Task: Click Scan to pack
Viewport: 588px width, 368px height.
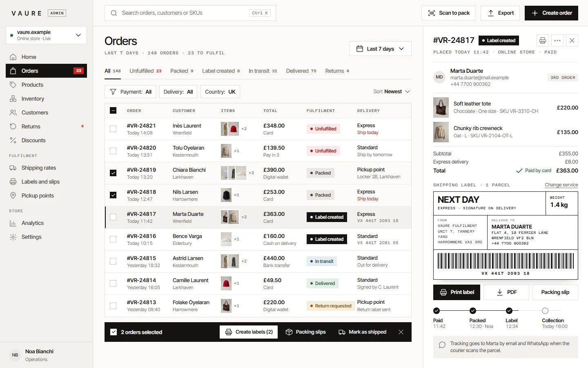Action: pos(449,13)
